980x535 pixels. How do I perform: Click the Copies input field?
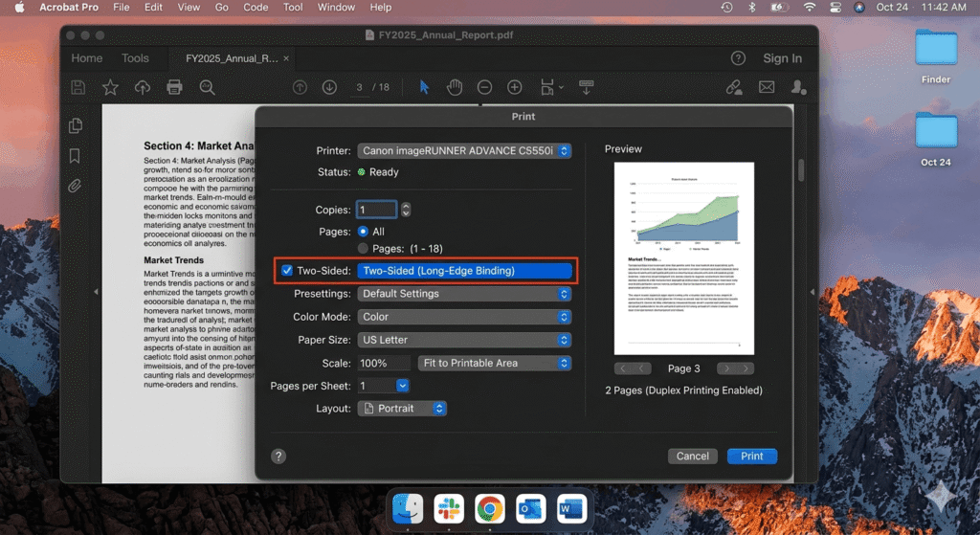376,210
